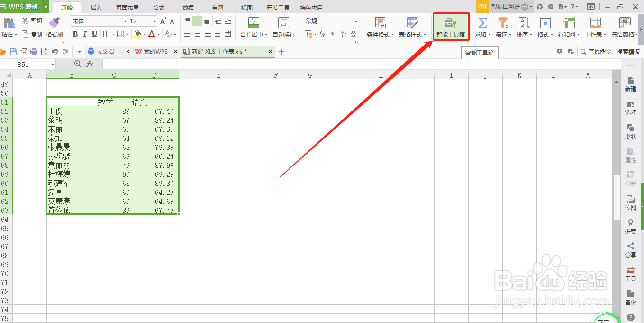
Task: Click the Copy (复制) icon
Action: pos(25,34)
